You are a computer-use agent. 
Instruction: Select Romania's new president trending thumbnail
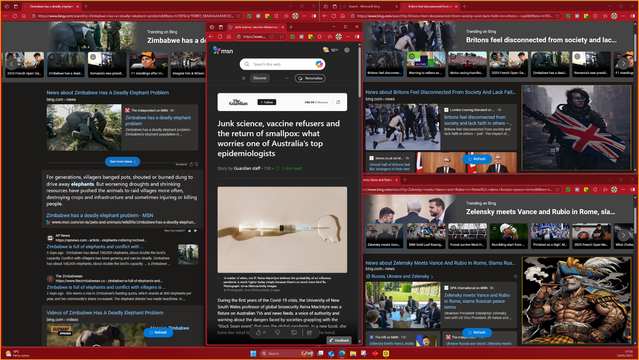(107, 64)
